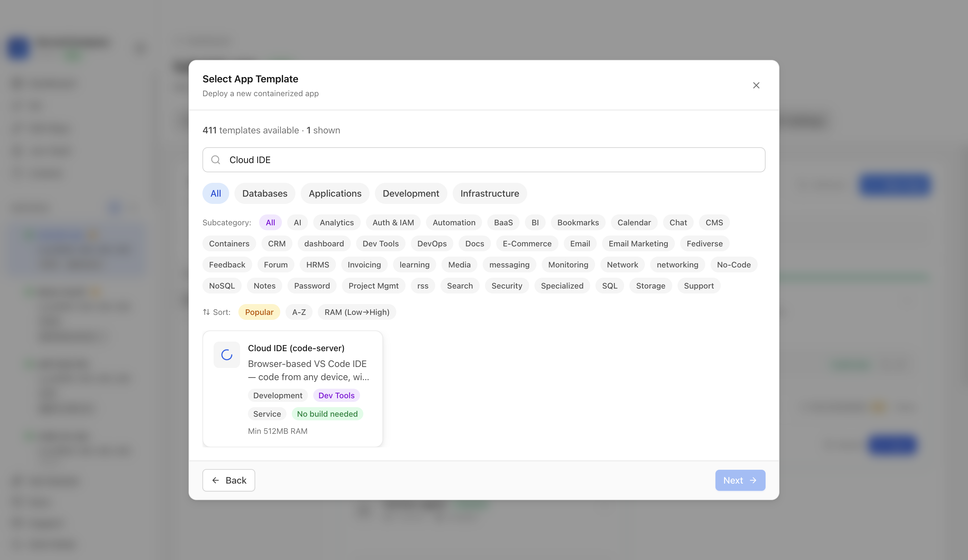Image resolution: width=968 pixels, height=560 pixels.
Task: Switch to the Development category
Action: coord(410,193)
